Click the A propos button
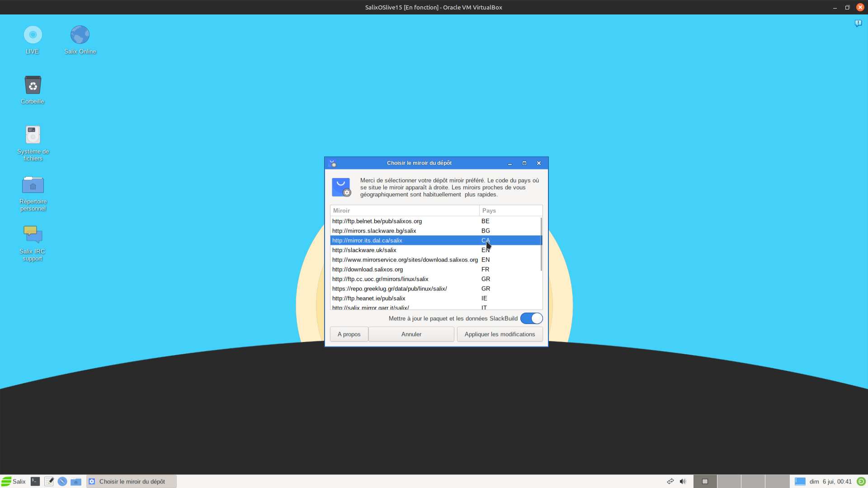Image resolution: width=868 pixels, height=488 pixels. point(349,334)
